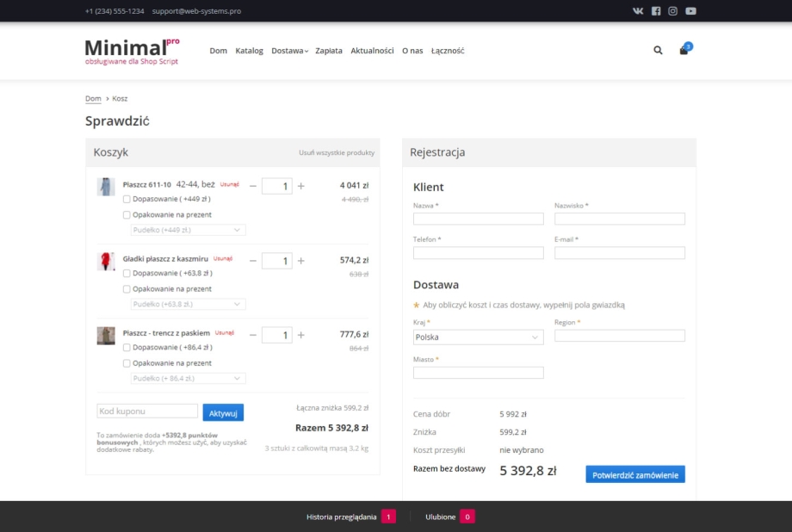This screenshot has width=792, height=532.
Task: Expand the Pudełko (+449 zł.) dropdown
Action: tap(189, 230)
